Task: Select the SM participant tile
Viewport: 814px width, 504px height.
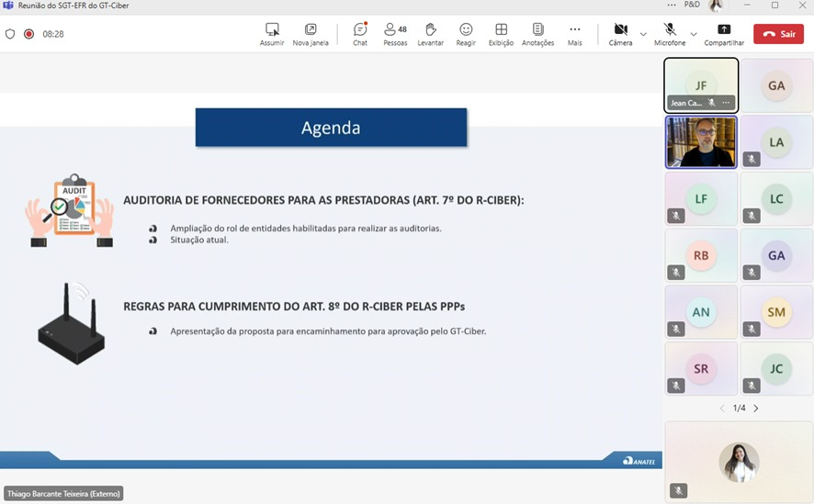Action: point(776,311)
